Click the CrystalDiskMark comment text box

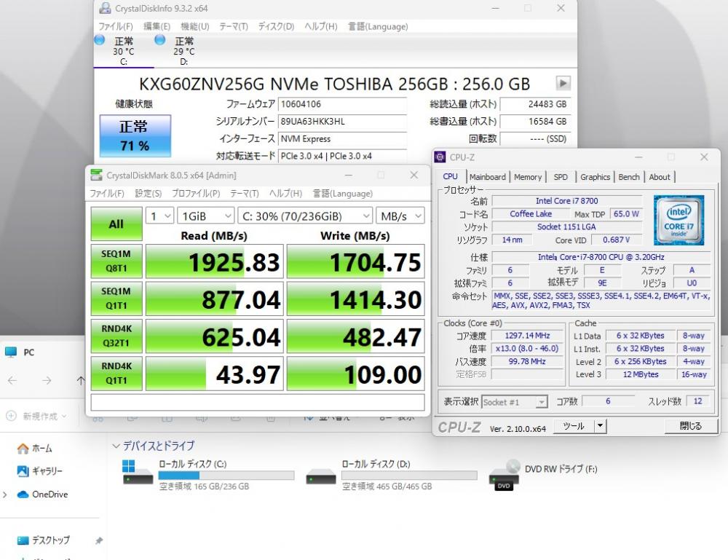click(x=258, y=402)
